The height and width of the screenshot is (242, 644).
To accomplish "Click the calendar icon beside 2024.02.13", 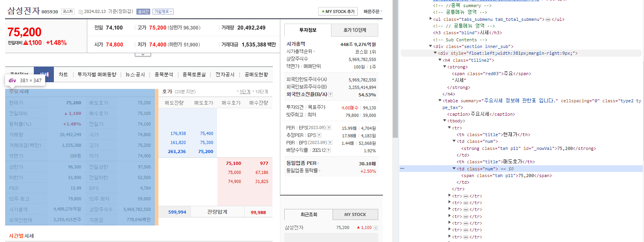I will (x=81, y=12).
